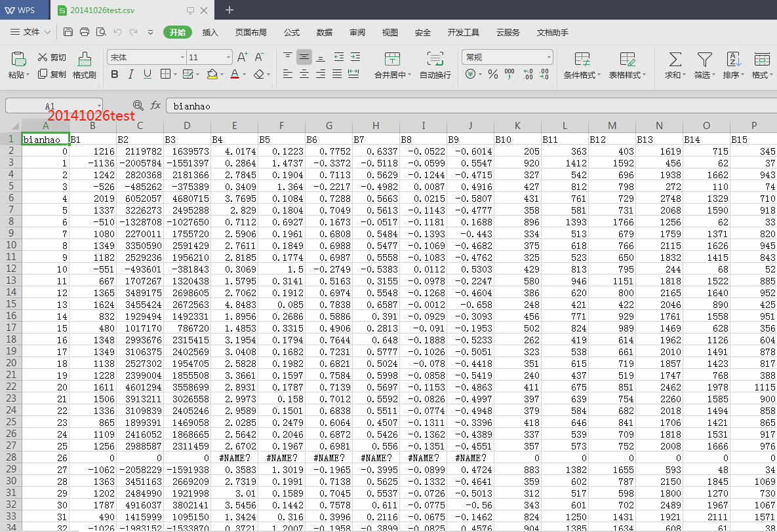
Task: Click the Paste clipboard icon
Action: point(18,59)
